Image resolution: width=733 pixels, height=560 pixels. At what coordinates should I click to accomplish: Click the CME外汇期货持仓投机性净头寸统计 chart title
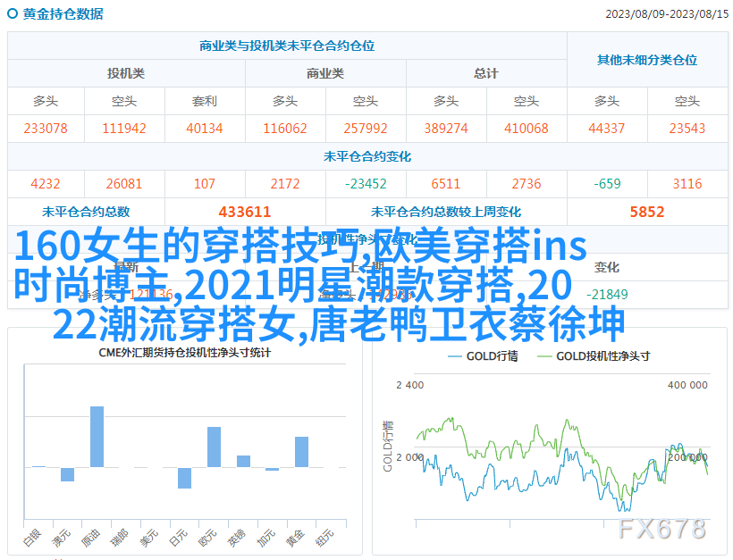pyautogui.click(x=185, y=353)
